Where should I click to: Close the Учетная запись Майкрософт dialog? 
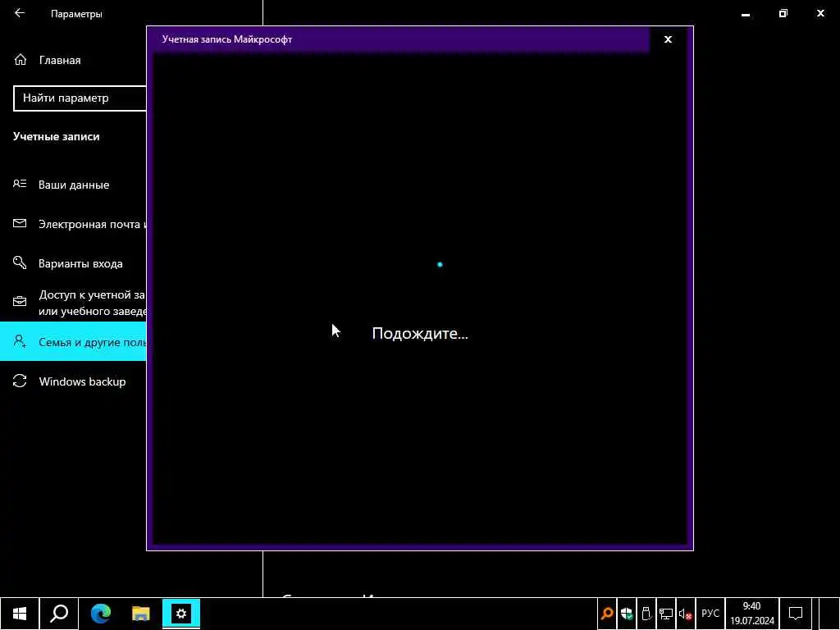coord(668,39)
